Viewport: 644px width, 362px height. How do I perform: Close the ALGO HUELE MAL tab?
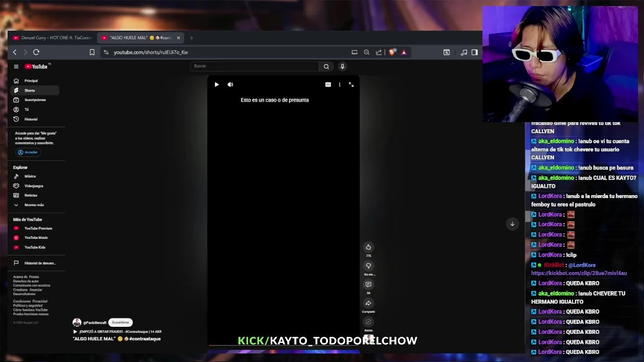click(178, 38)
